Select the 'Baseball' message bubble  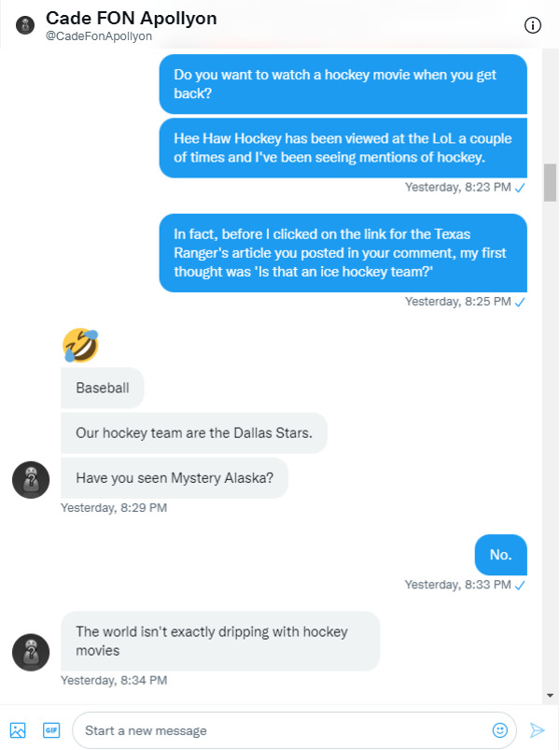point(103,388)
